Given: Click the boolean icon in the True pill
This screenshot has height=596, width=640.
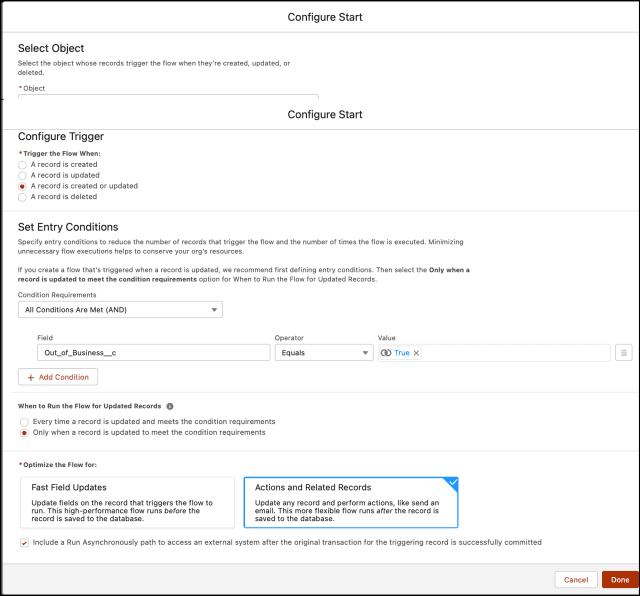Looking at the screenshot, I should [386, 353].
